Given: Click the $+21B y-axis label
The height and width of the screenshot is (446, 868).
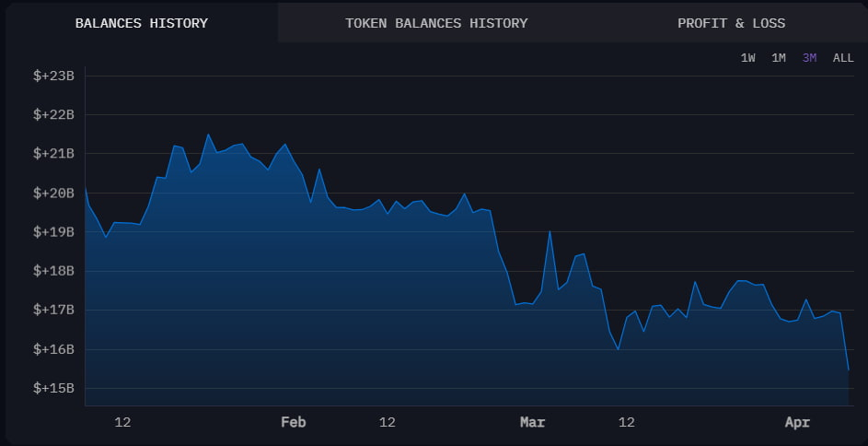Looking at the screenshot, I should tap(53, 153).
